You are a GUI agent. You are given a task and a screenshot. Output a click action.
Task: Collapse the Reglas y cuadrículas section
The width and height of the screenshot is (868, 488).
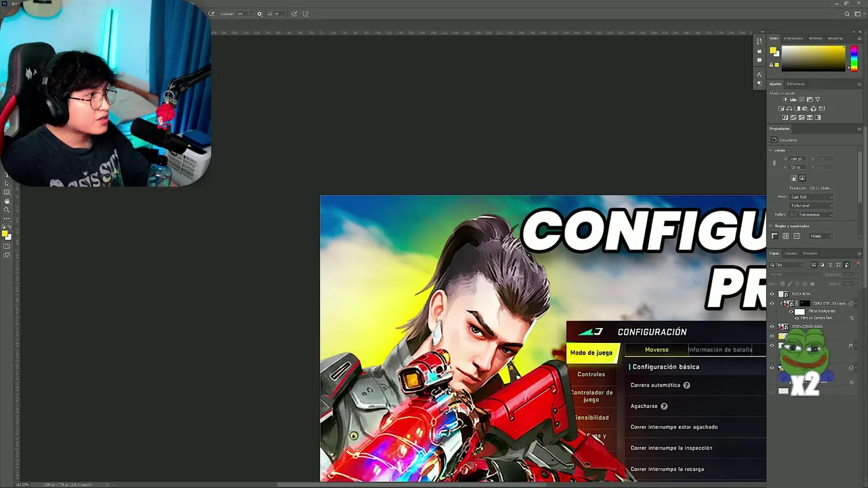[x=770, y=226]
